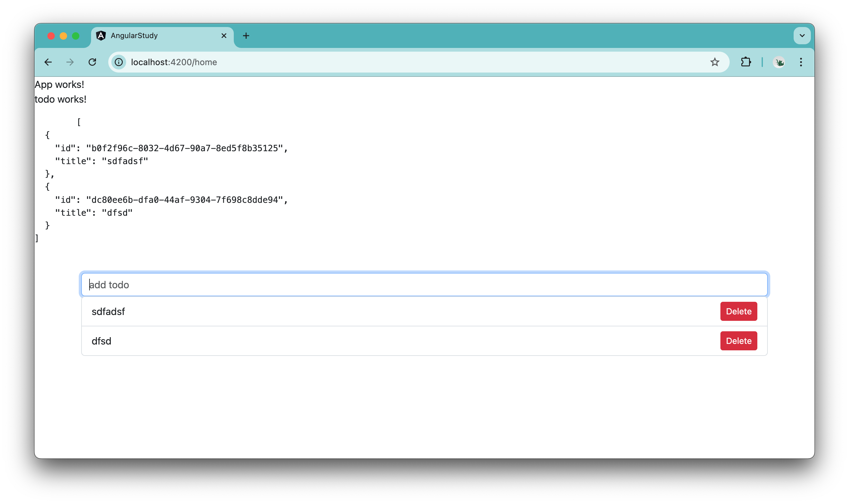Click the browser address bar
This screenshot has height=504, width=849.
(306, 62)
